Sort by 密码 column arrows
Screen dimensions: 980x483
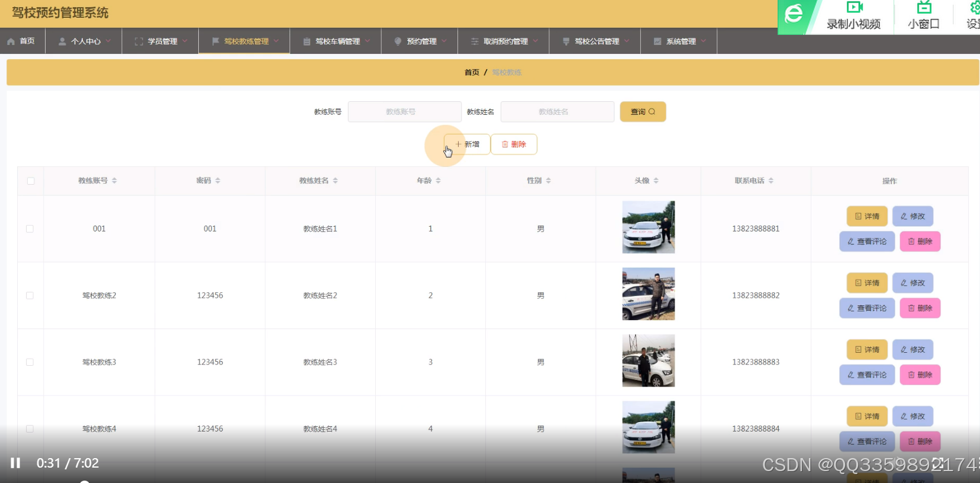click(x=218, y=181)
